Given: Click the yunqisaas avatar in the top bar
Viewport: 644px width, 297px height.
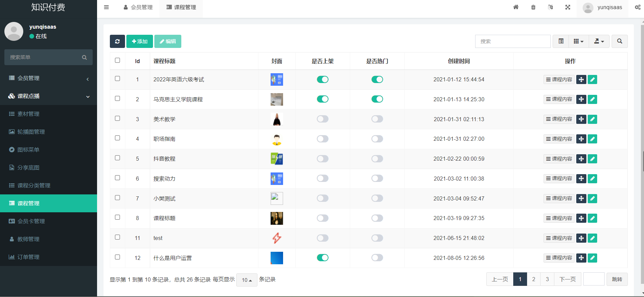Looking at the screenshot, I should point(588,7).
